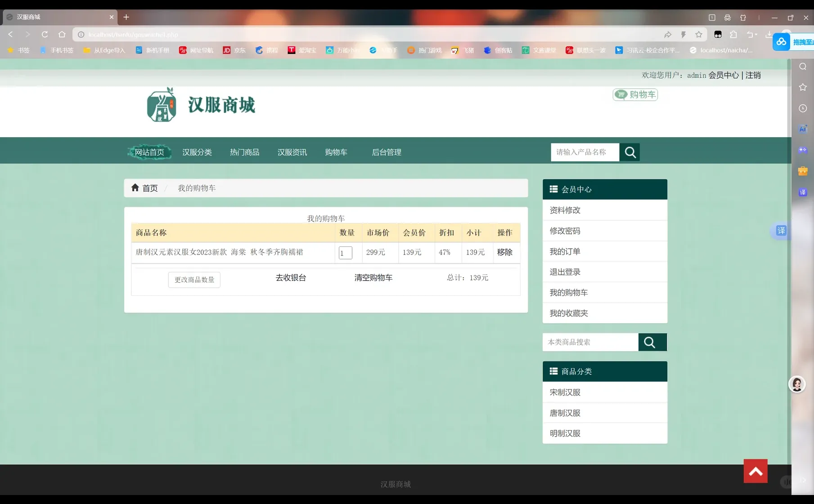Click 移除 for the 唐制汉元素汉服 item
814x504 pixels.
pyautogui.click(x=505, y=252)
